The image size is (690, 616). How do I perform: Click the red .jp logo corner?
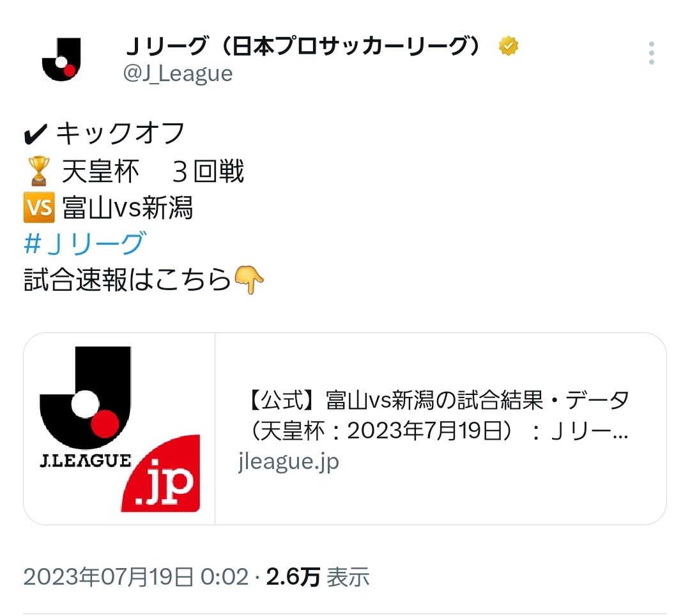point(161,474)
